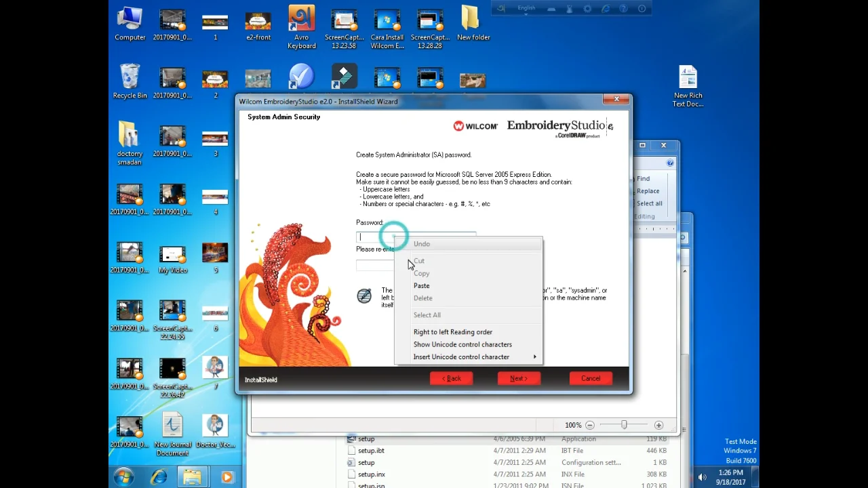Open the Windows Start menu

tap(123, 477)
